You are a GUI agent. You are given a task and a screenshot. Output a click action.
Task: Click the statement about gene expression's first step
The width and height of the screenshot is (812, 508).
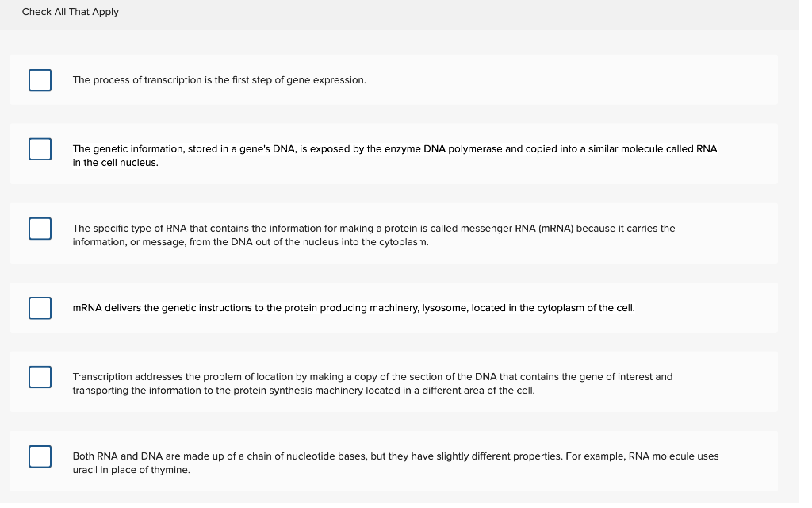pyautogui.click(x=219, y=80)
